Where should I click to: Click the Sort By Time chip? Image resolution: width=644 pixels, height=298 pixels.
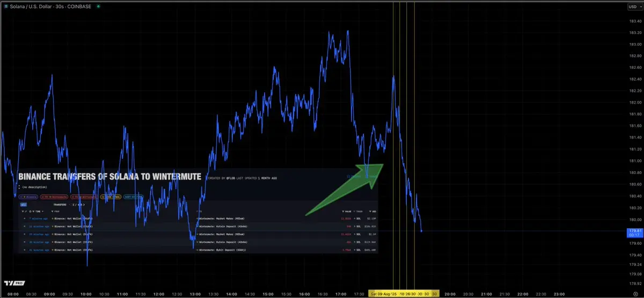[x=134, y=197]
